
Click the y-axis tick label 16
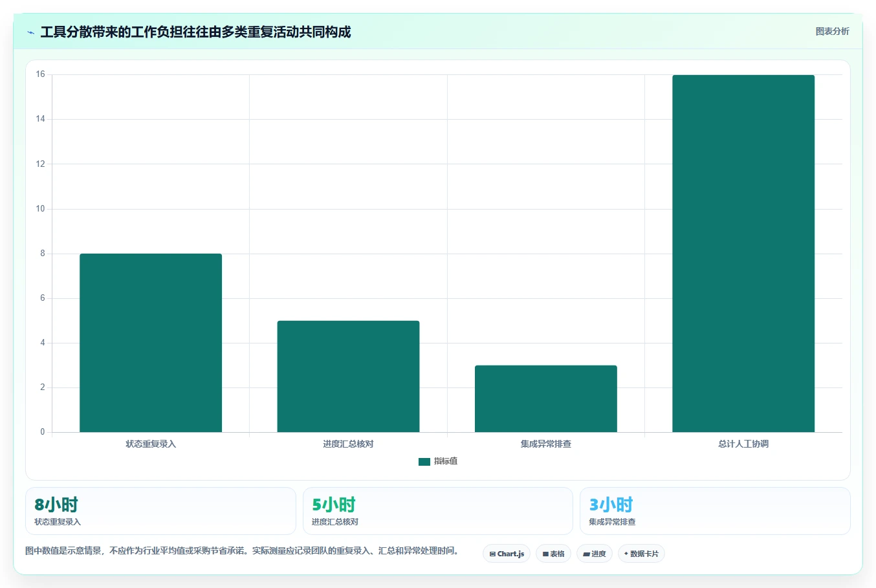tap(41, 74)
